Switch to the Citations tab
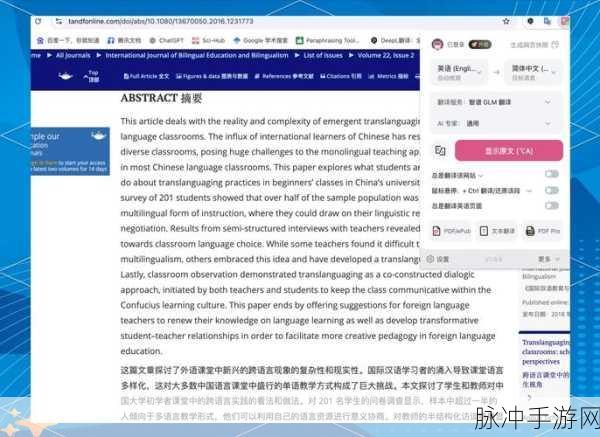This screenshot has height=437, width=600. 341,76
